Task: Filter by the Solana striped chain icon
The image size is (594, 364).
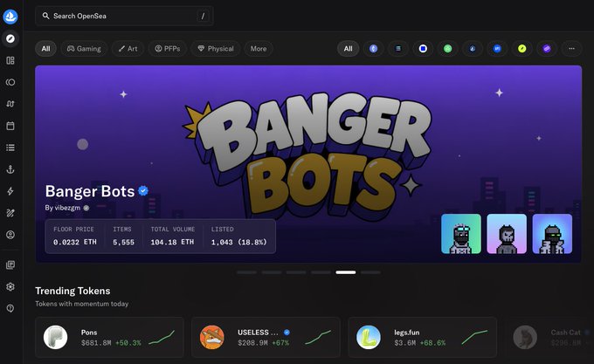Action: pos(398,48)
